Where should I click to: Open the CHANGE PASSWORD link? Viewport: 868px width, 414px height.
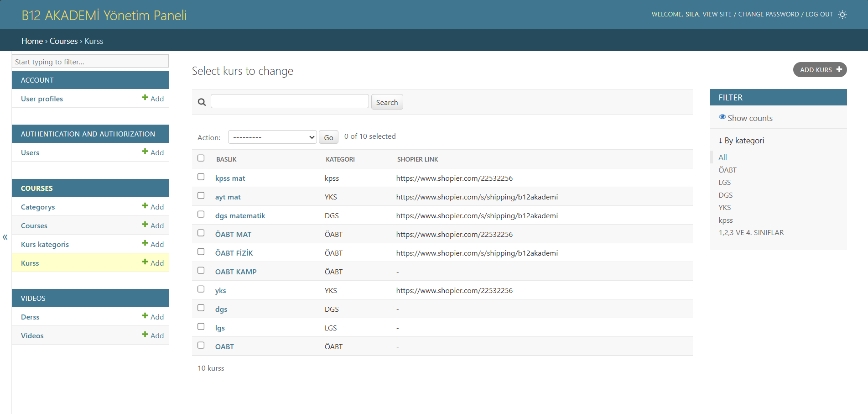(x=769, y=15)
